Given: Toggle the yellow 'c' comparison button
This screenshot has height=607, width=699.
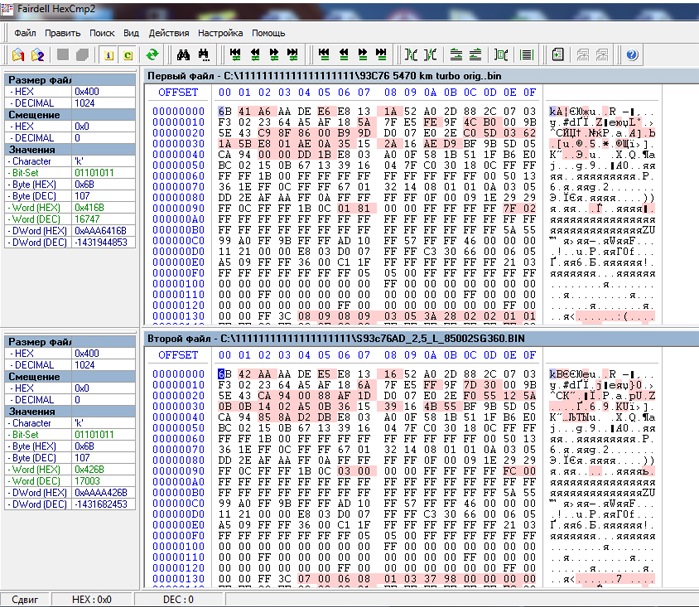Looking at the screenshot, I should (128, 55).
